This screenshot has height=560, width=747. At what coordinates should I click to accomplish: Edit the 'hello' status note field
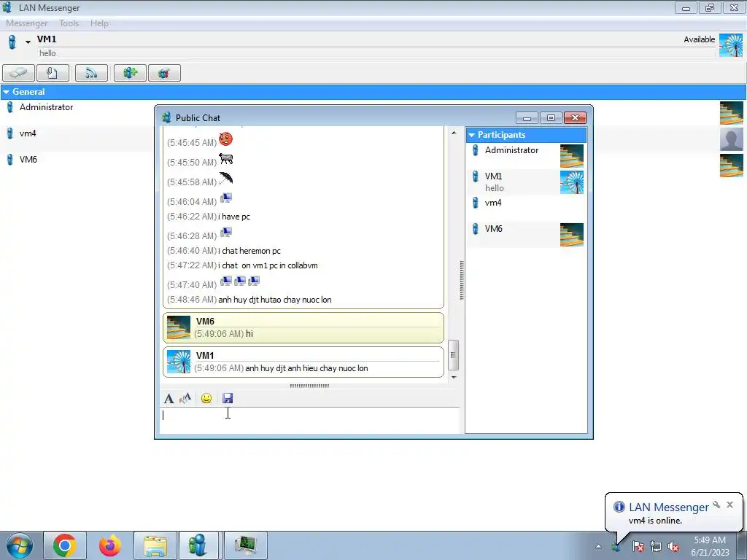point(376,53)
